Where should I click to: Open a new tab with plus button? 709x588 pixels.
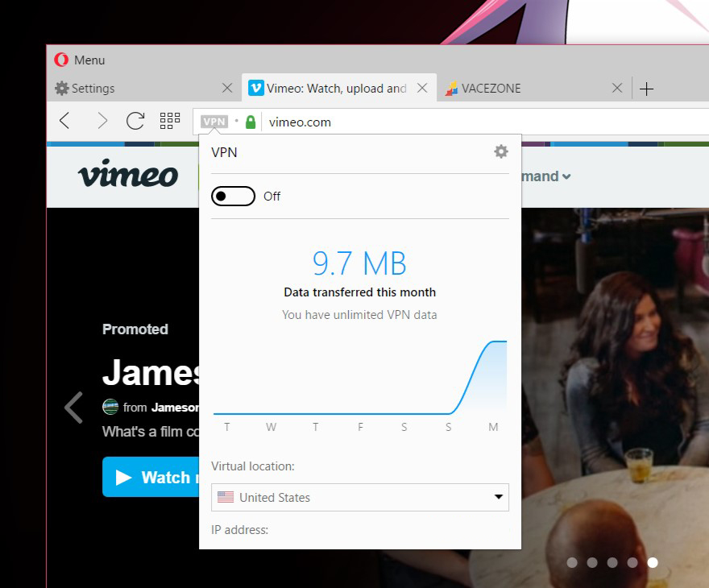click(x=647, y=89)
